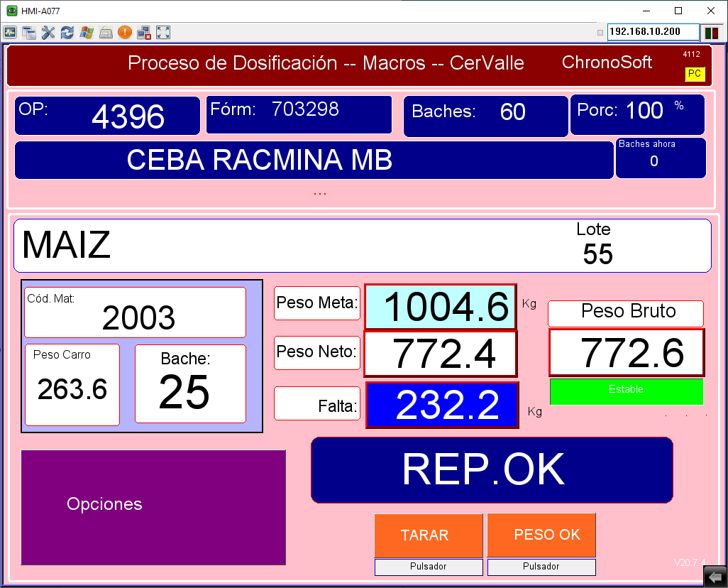Click the V20.7.4 version text
728x588 pixels.
[x=690, y=562]
